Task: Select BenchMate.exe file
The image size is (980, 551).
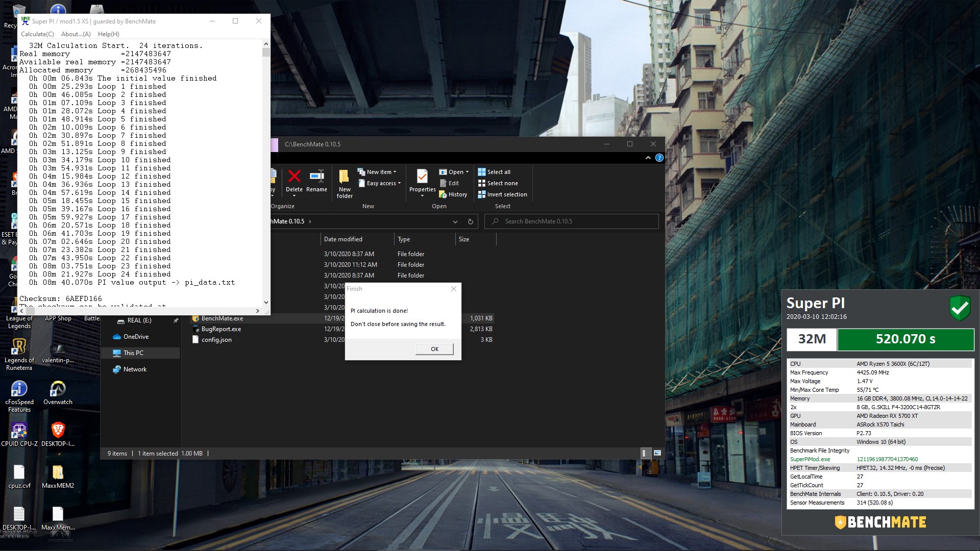Action: click(x=222, y=318)
